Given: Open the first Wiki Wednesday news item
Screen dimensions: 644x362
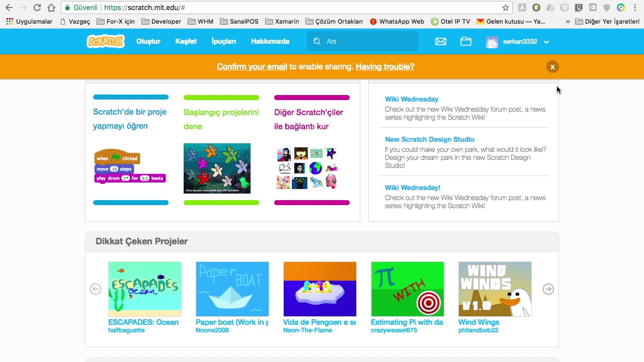Looking at the screenshot, I should coord(412,99).
